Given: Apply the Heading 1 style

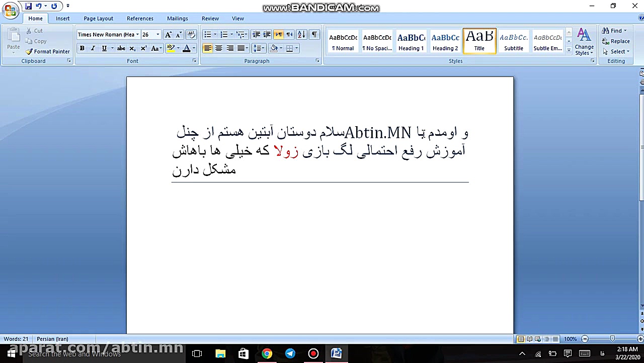Looking at the screenshot, I should click(x=411, y=40).
